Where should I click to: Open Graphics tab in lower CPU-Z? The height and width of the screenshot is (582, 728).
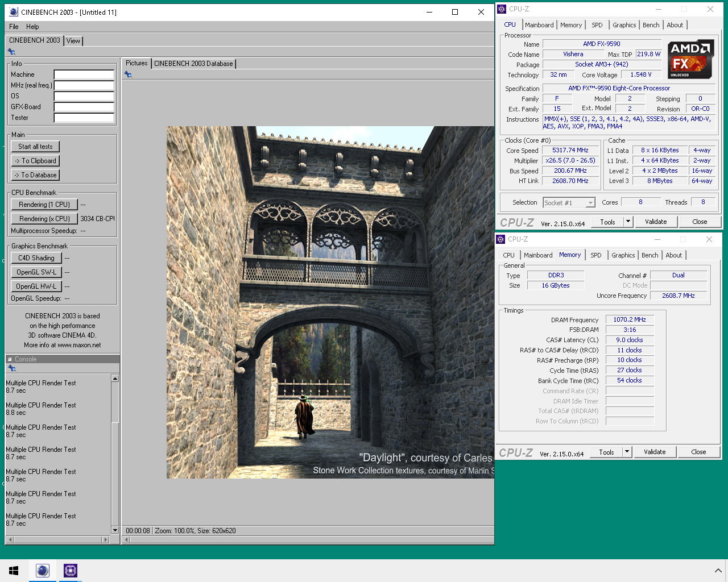pyautogui.click(x=623, y=255)
